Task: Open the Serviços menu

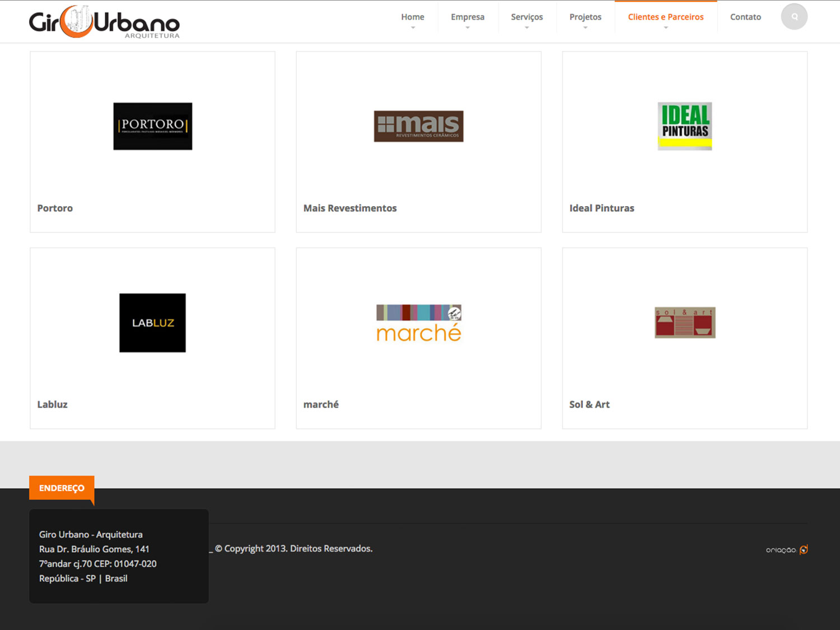Action: coord(527,17)
